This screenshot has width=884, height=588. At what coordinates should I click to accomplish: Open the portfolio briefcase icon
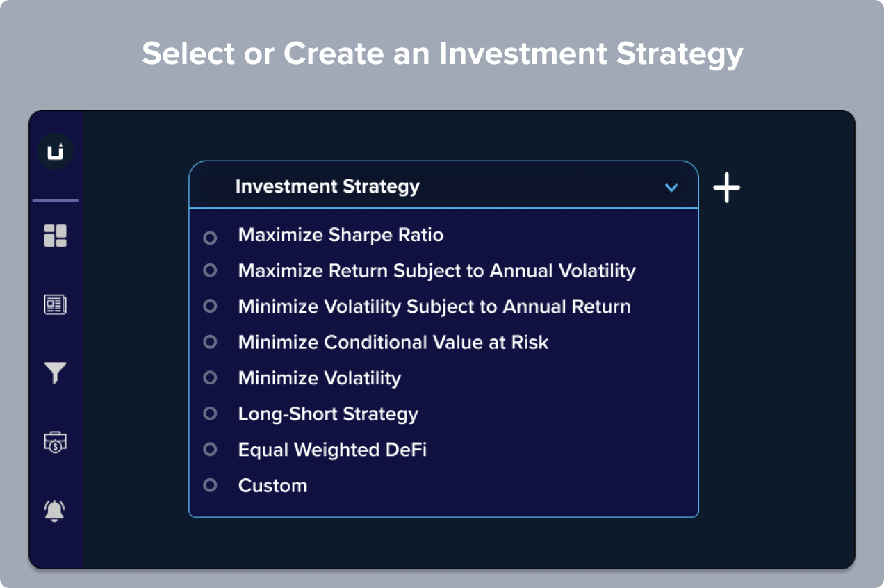coord(56,442)
